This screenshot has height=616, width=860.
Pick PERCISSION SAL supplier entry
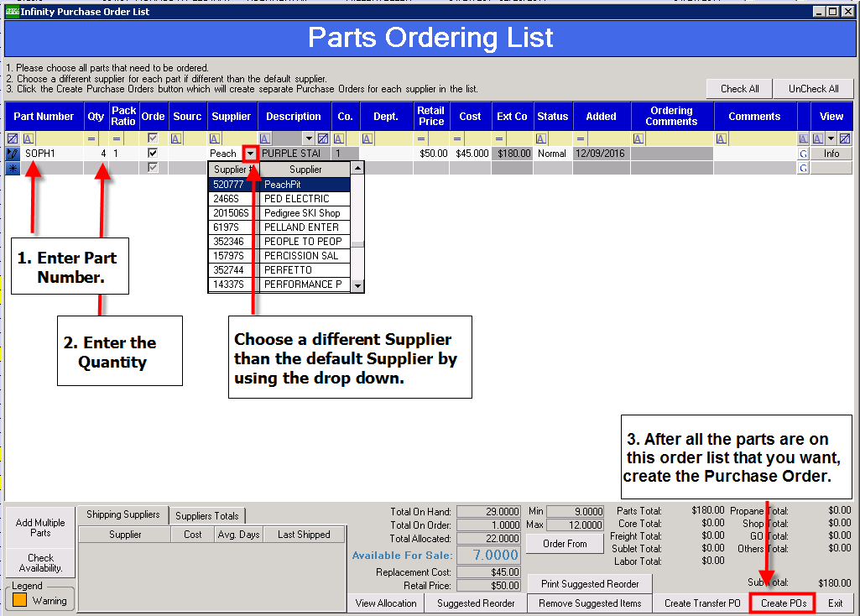coord(279,256)
